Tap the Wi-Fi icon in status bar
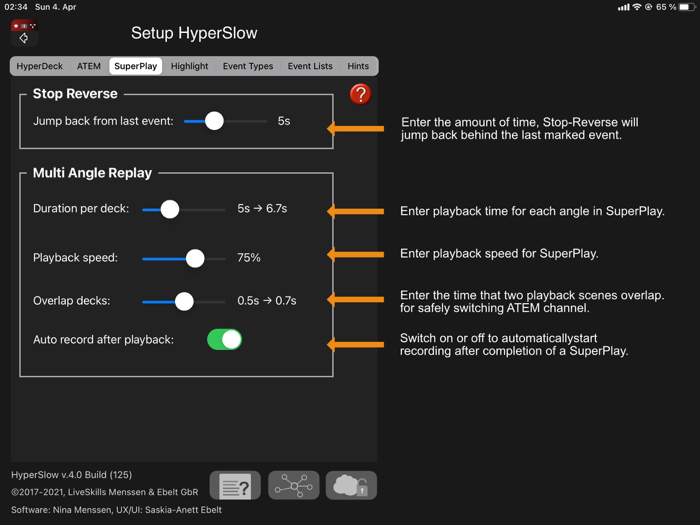The height and width of the screenshot is (525, 700). tap(637, 7)
